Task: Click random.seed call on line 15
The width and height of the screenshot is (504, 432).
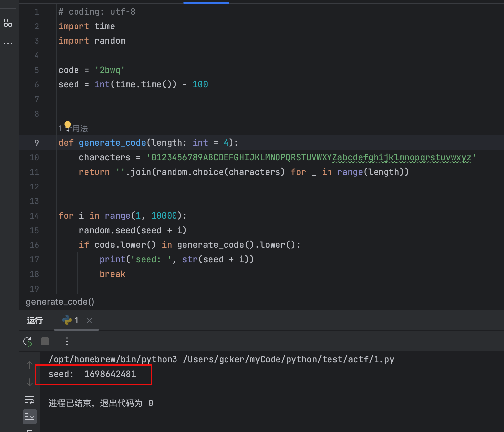Action: (x=132, y=230)
